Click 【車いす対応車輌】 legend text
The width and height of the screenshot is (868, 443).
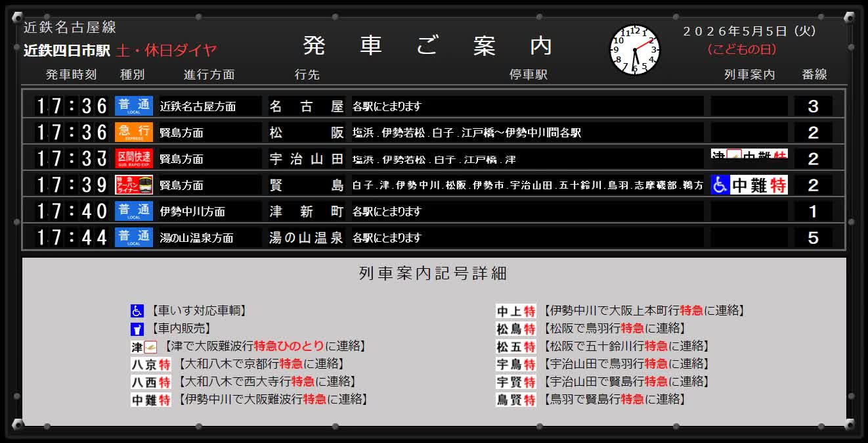coord(200,311)
